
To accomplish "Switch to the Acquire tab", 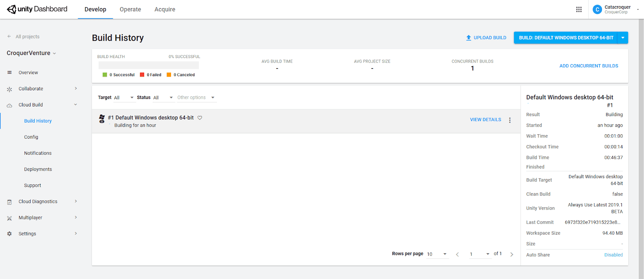I will click(x=165, y=9).
